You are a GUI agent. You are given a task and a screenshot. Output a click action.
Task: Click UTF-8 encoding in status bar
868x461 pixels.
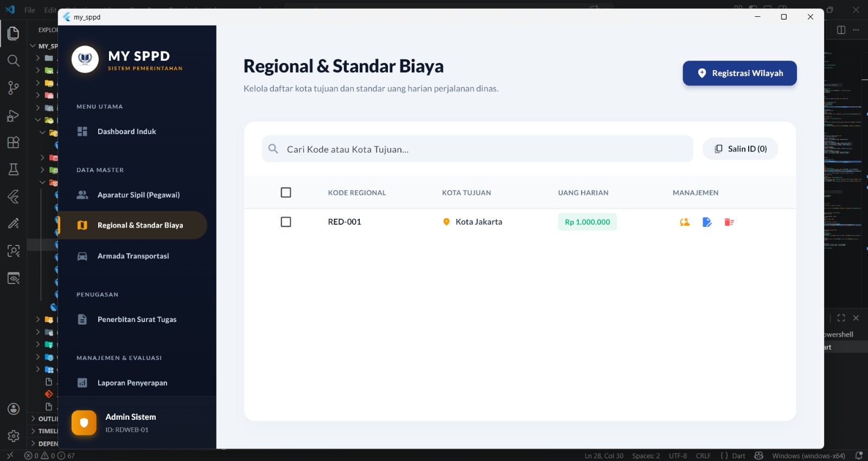pyautogui.click(x=678, y=456)
